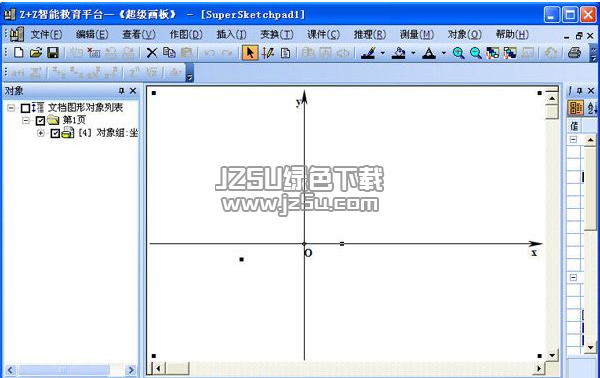Collapse the upper property group minus box
This screenshot has width=600, height=378.
coord(573,140)
